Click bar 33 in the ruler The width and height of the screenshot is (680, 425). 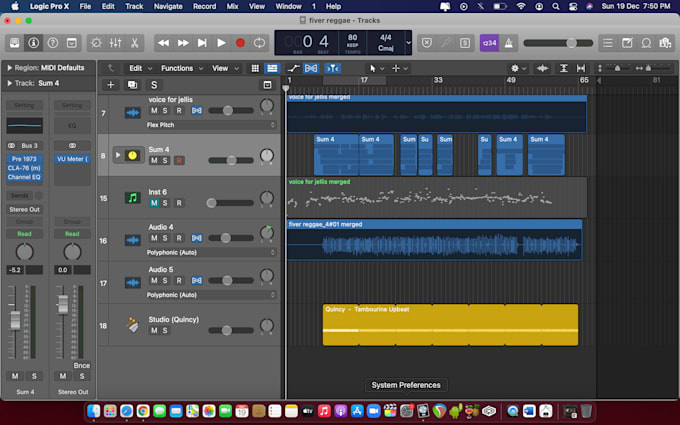[x=438, y=80]
